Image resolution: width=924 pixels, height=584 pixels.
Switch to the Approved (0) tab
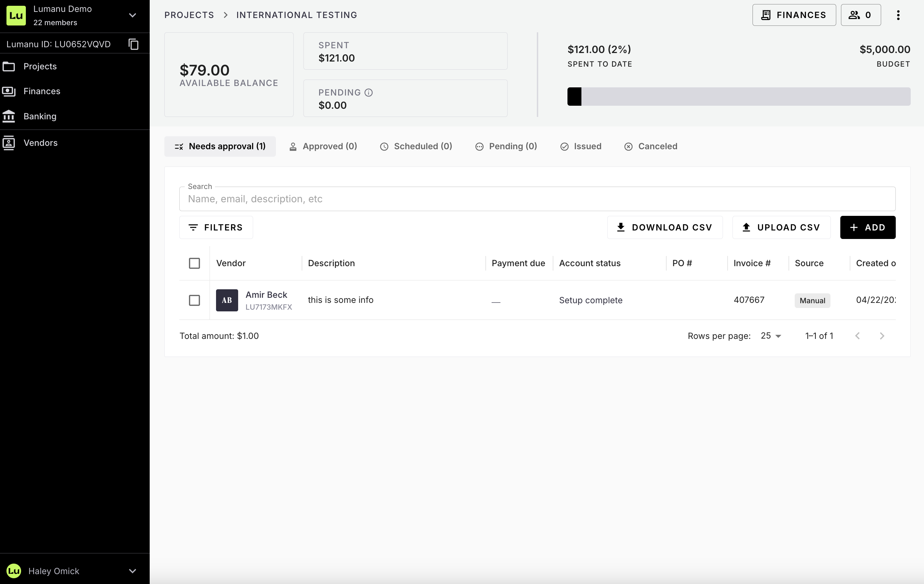click(x=323, y=146)
